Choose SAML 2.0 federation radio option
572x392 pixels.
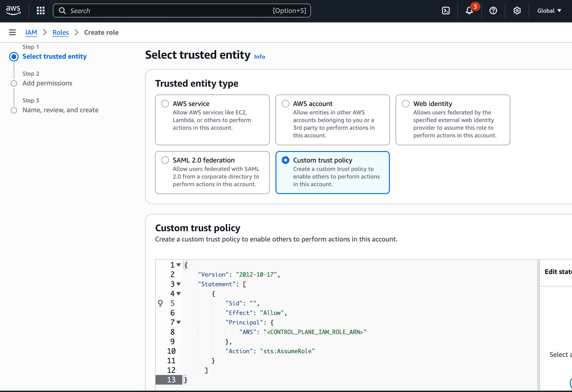tap(165, 160)
